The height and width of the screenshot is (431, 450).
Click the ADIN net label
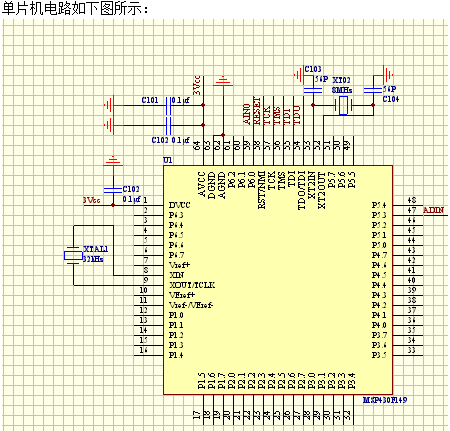pyautogui.click(x=433, y=210)
